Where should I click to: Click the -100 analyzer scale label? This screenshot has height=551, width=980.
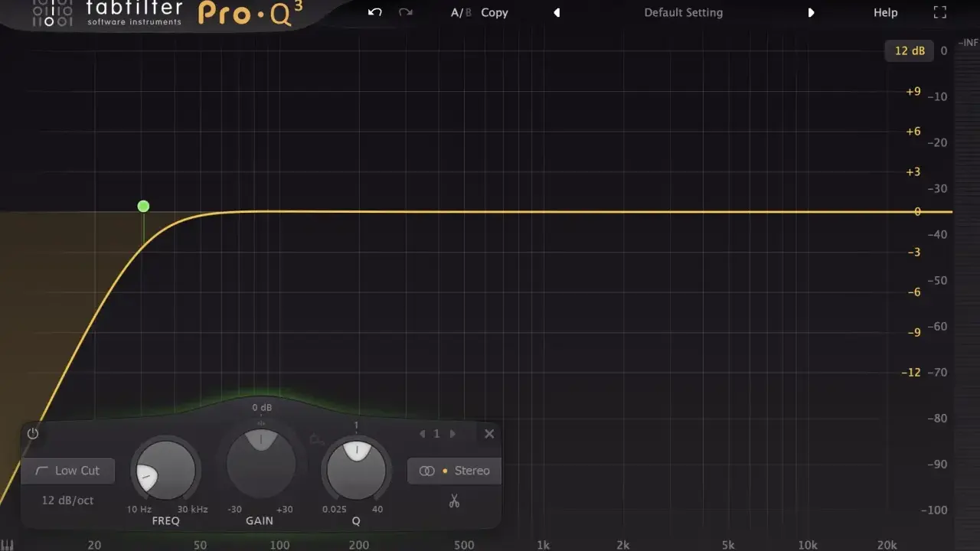935,510
